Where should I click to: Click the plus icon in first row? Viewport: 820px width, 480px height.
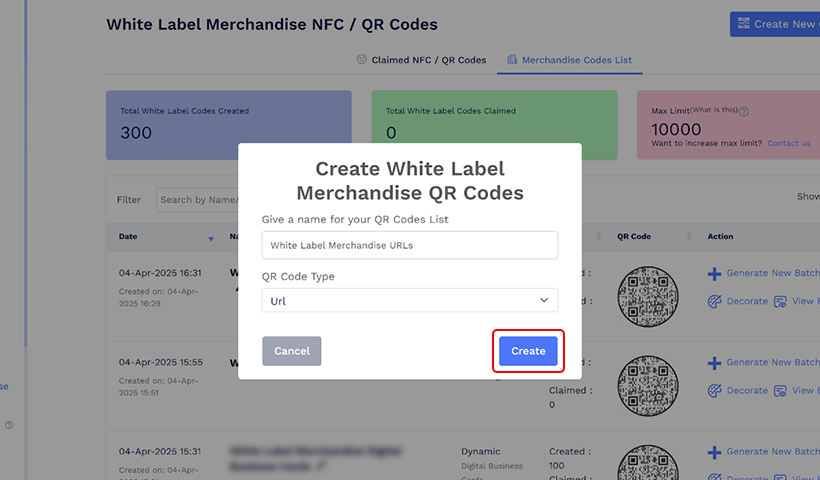(x=714, y=273)
